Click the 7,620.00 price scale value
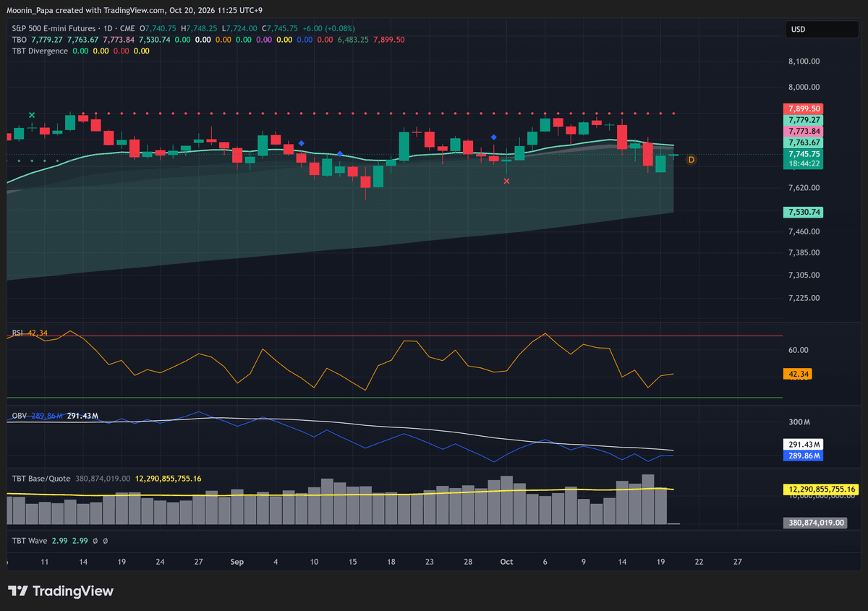 pyautogui.click(x=804, y=188)
